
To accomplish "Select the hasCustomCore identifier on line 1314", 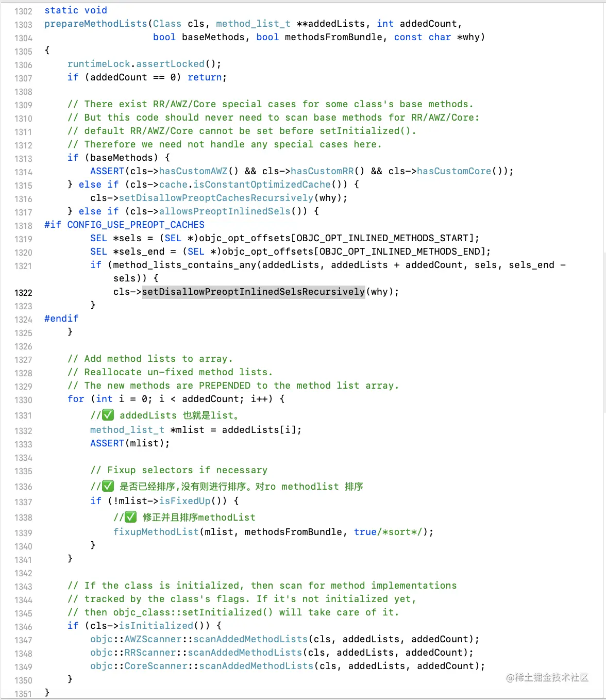I will (453, 171).
